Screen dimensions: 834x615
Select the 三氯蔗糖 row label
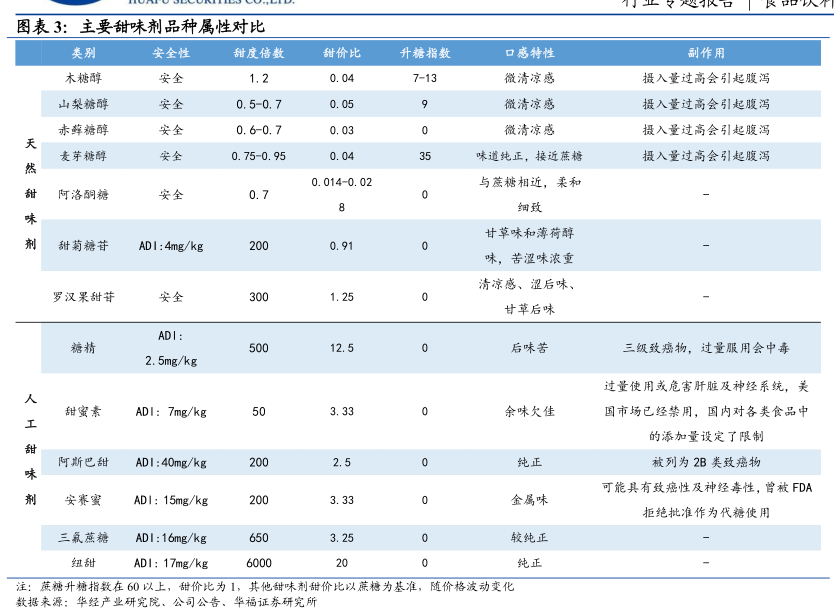click(x=84, y=537)
